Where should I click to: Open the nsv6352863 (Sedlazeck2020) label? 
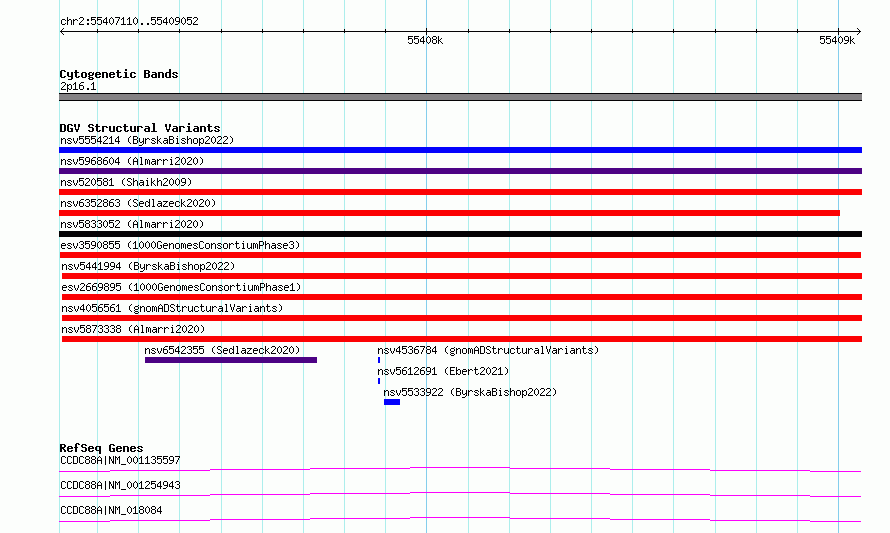(138, 203)
